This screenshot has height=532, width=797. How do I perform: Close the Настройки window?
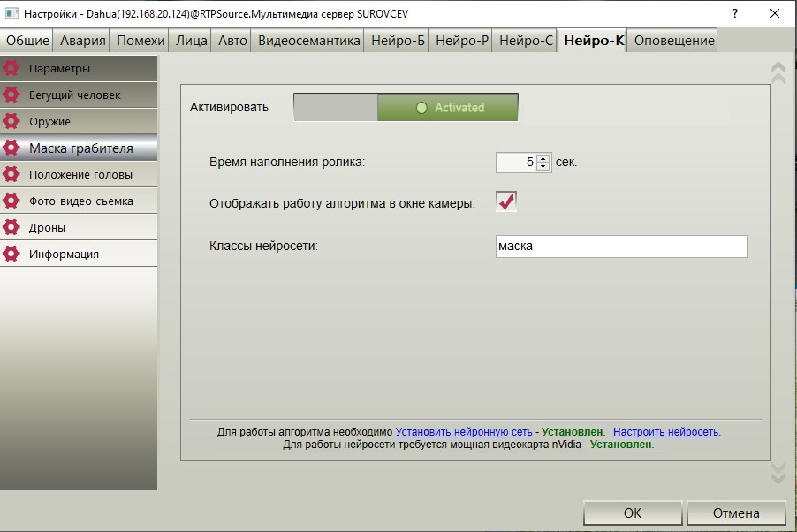coord(775,13)
